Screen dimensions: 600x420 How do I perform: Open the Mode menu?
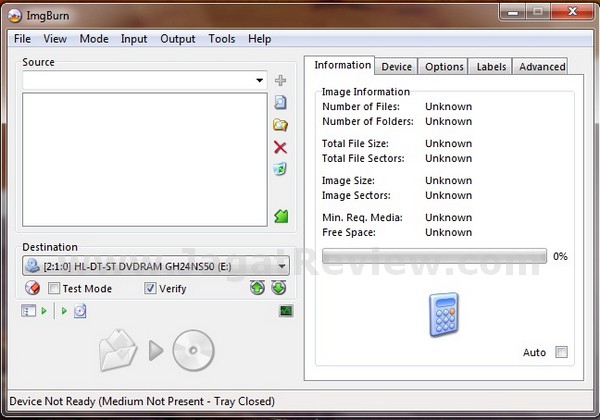94,39
